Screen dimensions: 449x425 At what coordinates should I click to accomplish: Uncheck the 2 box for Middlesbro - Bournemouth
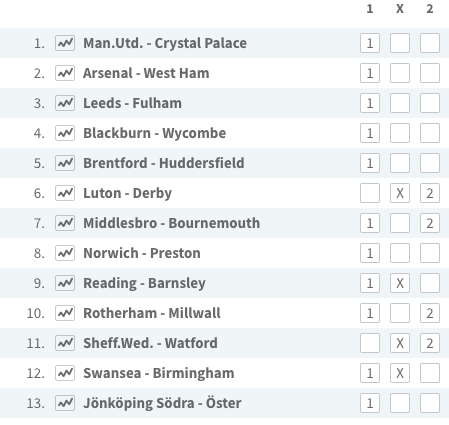pos(430,223)
